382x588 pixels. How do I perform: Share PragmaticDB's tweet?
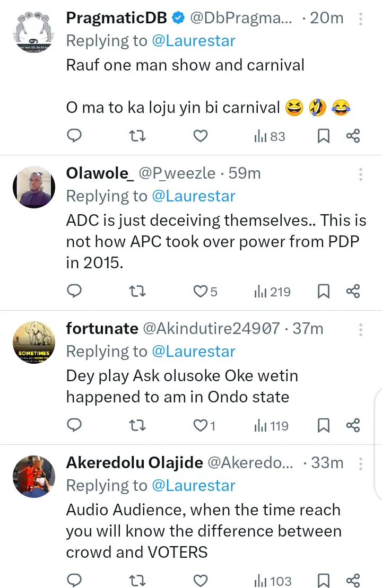point(353,136)
